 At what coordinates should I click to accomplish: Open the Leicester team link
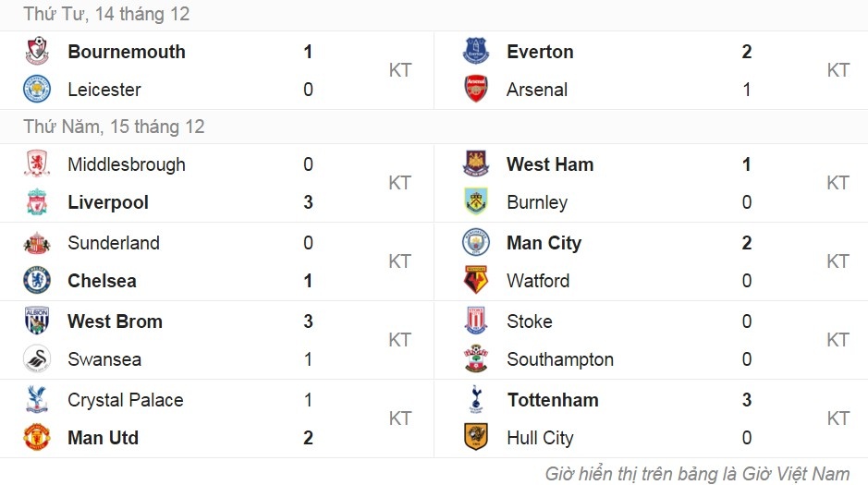coord(104,90)
